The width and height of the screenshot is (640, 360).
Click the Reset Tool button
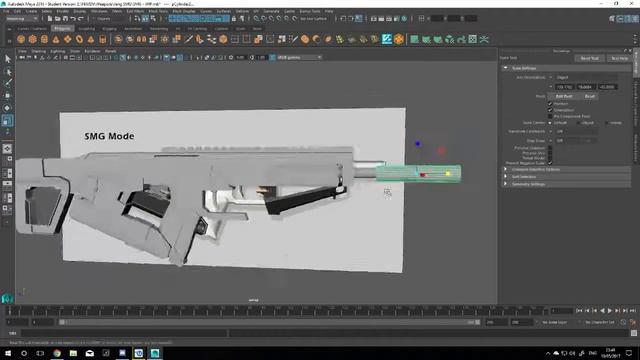click(589, 58)
